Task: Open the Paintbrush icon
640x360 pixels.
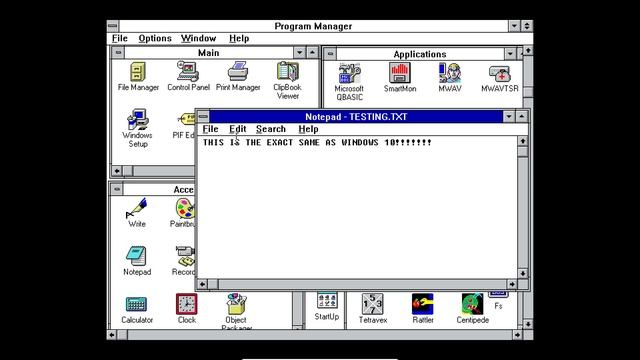Action: pyautogui.click(x=183, y=212)
